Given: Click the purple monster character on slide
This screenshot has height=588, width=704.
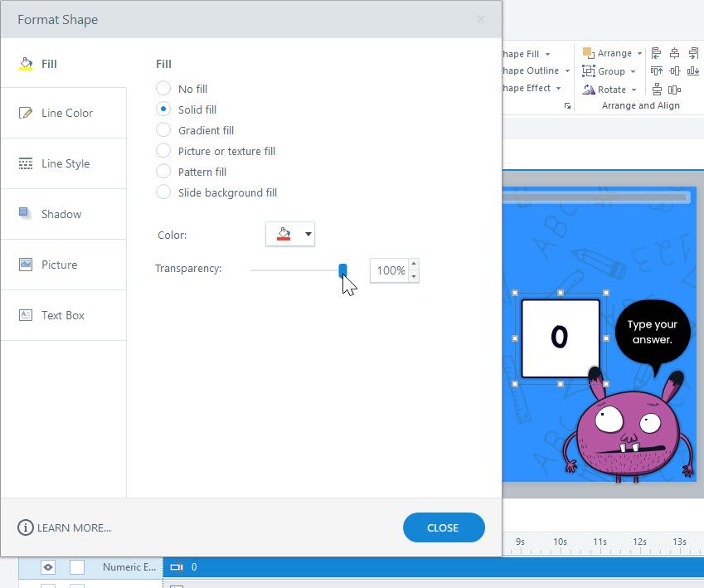Looking at the screenshot, I should [629, 427].
